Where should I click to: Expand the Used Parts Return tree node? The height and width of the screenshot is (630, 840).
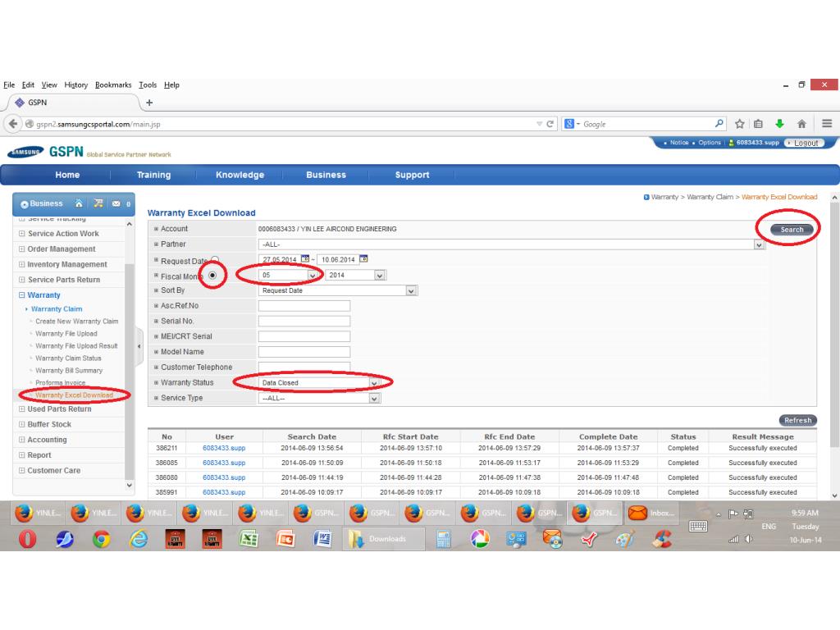point(22,409)
